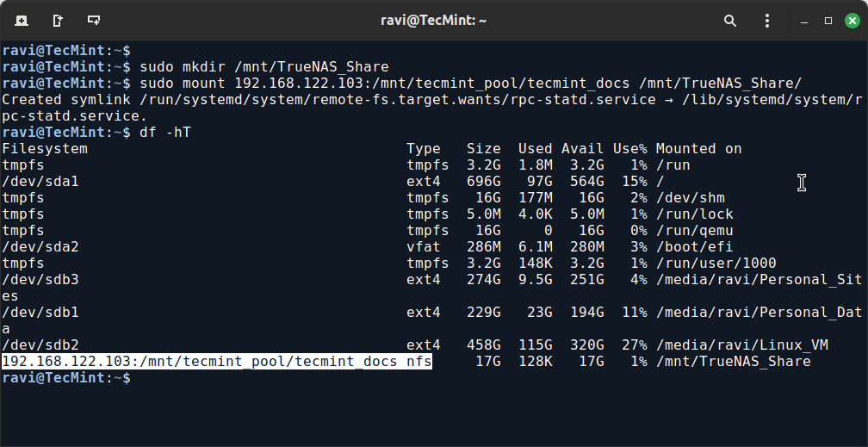Viewport: 868px width, 447px height.
Task: Click the /dev/sdb1 filesystem entry
Action: pyautogui.click(x=40, y=313)
